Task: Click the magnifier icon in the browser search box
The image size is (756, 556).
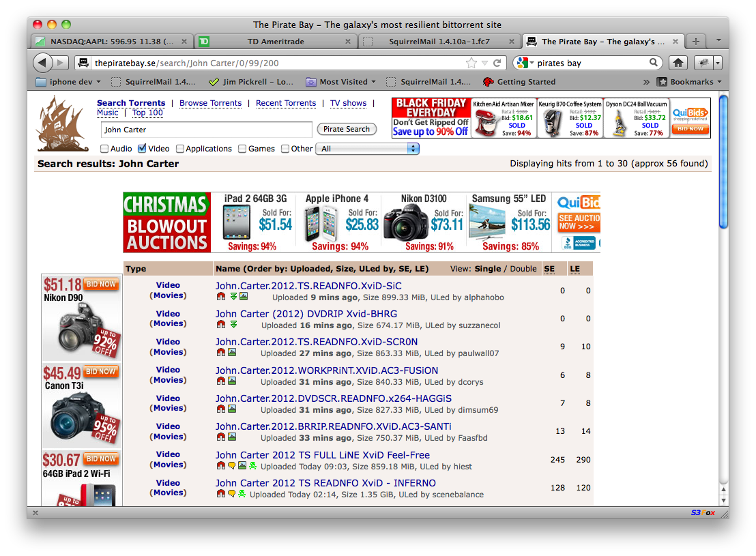Action: tap(654, 63)
